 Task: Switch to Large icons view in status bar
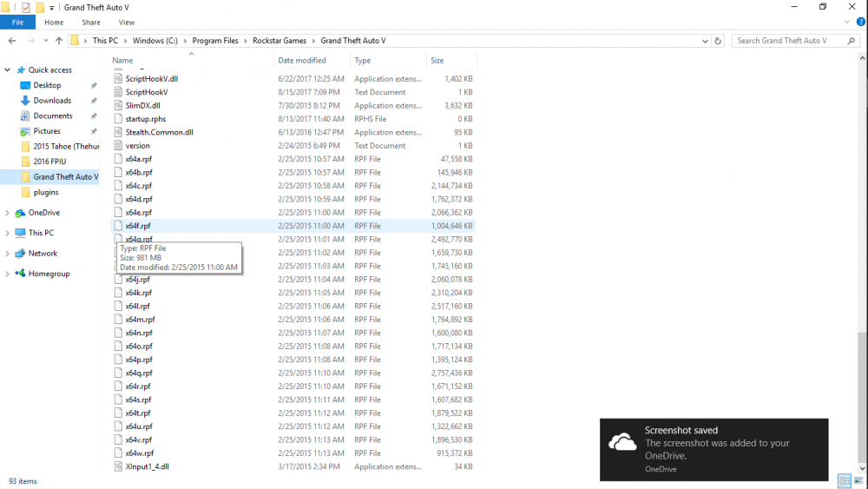pos(858,480)
